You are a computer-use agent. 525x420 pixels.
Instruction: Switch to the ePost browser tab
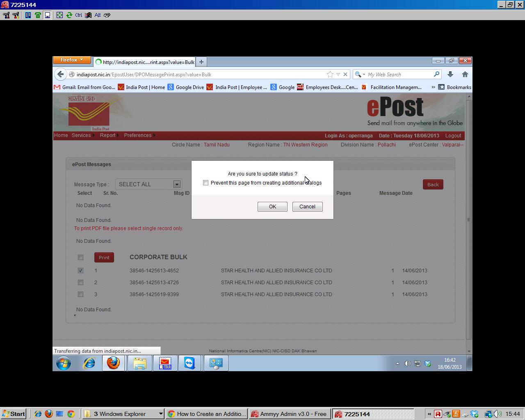point(146,62)
